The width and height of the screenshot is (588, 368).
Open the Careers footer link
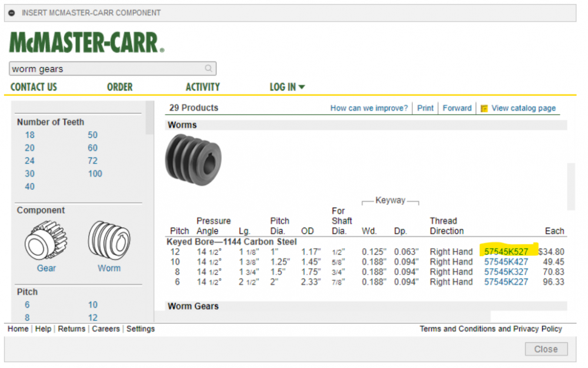click(106, 329)
